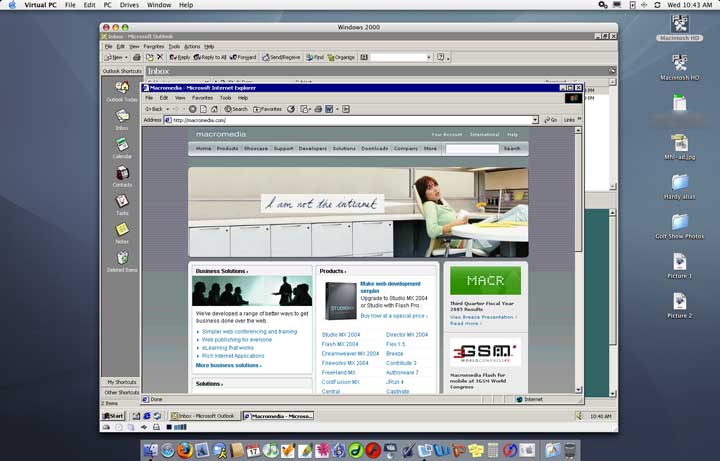Open the contact search dropdown in Outlook toolbar
The width and height of the screenshot is (720, 461).
point(429,57)
